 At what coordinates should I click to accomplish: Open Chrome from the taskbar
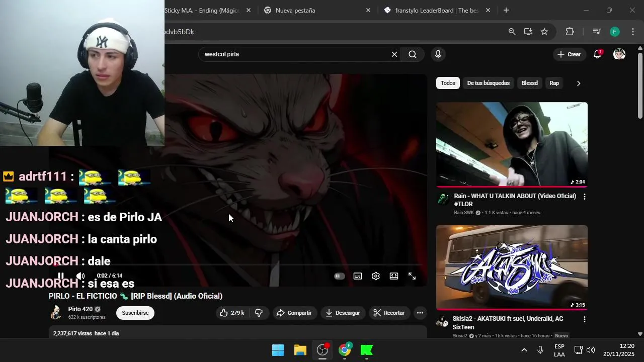coord(345,350)
